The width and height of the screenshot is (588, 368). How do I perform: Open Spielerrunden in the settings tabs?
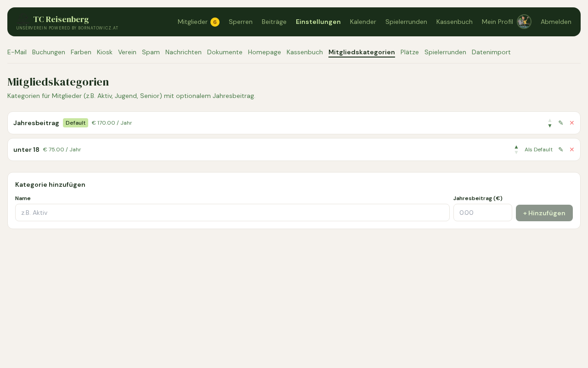445,52
